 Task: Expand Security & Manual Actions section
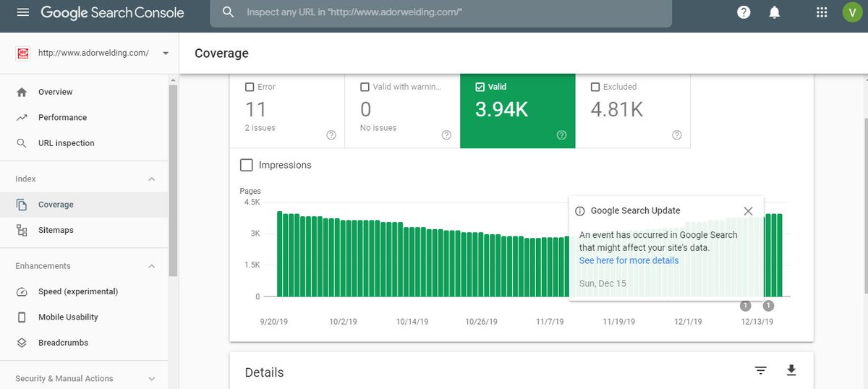[152, 378]
